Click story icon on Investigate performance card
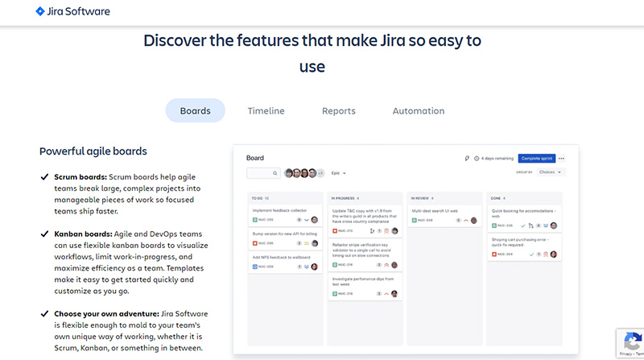The width and height of the screenshot is (644, 360). 335,294
